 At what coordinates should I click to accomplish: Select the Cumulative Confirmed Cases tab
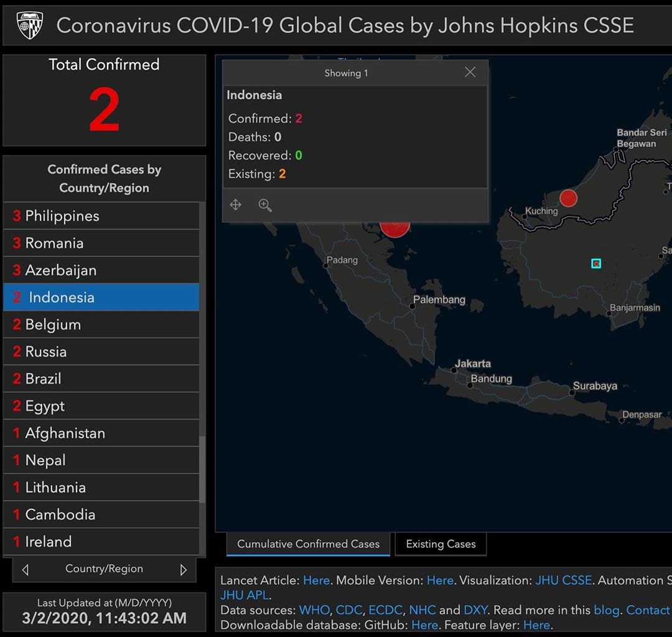click(x=308, y=544)
